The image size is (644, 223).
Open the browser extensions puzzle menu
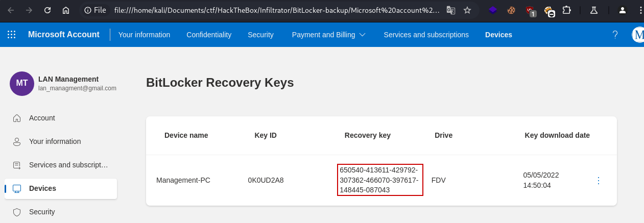(566, 10)
